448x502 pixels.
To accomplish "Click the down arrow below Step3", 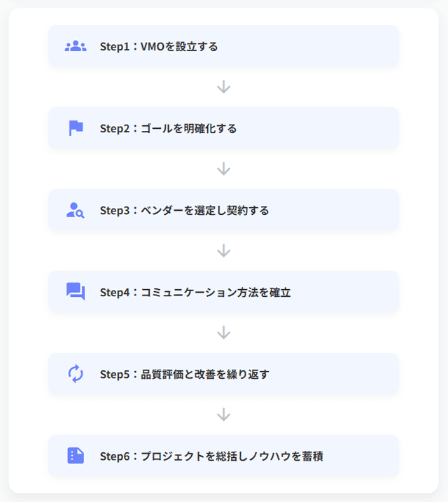I will click(223, 251).
